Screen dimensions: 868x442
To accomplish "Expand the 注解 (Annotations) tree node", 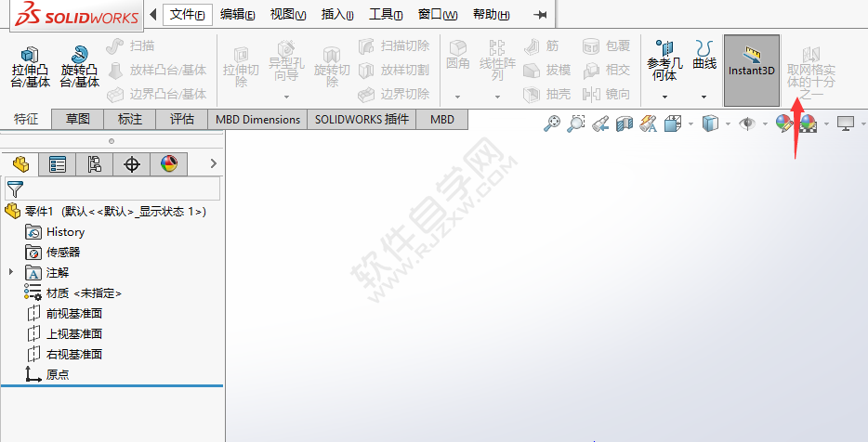I will click(10, 272).
